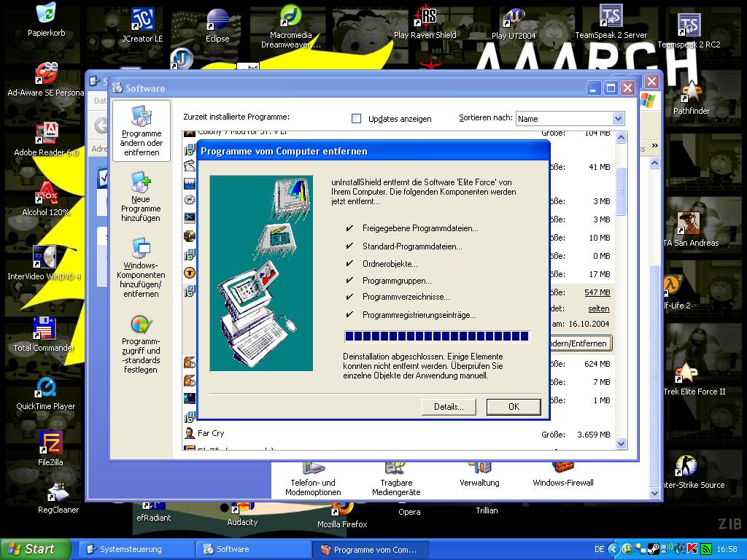Open Windows-Komponenten hinzufügen/entfernen option
This screenshot has width=747, height=560.
pyautogui.click(x=141, y=268)
